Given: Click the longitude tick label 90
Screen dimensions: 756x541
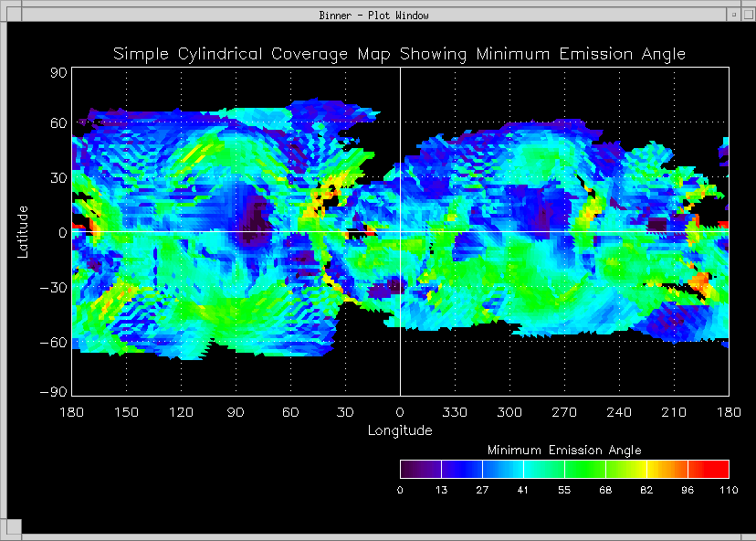Looking at the screenshot, I should coord(236,413).
